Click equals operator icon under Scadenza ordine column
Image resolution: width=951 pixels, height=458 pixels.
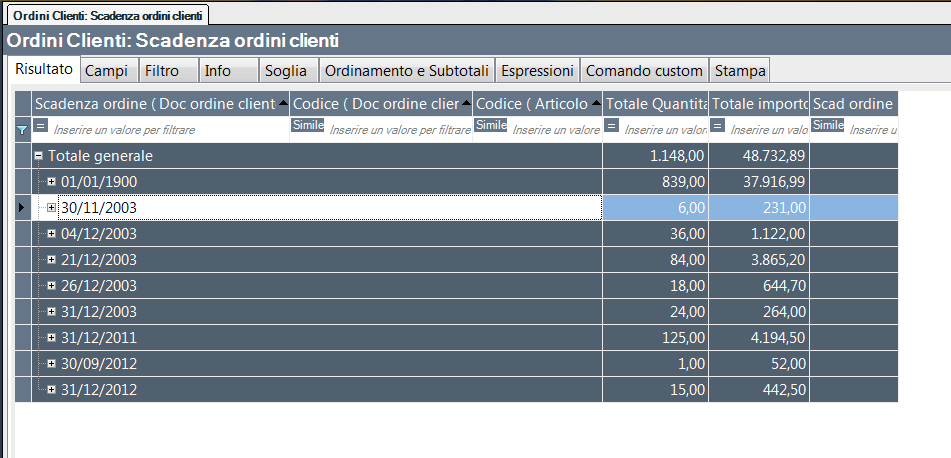[x=41, y=126]
